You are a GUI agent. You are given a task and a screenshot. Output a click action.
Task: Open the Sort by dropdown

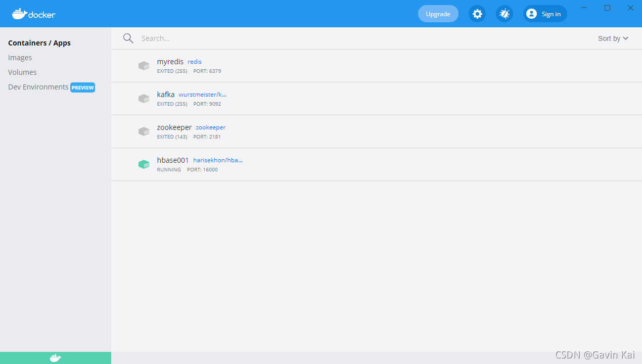coord(613,38)
